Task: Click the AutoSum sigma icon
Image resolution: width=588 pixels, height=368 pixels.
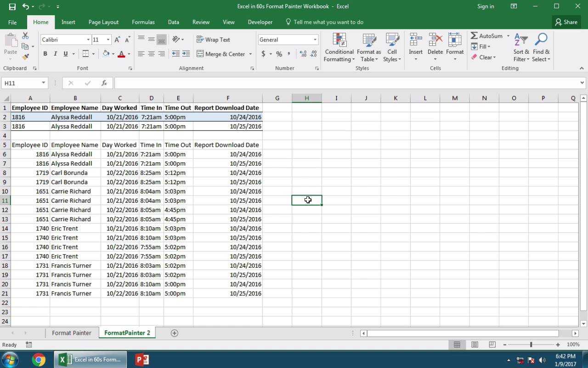Action: point(474,36)
